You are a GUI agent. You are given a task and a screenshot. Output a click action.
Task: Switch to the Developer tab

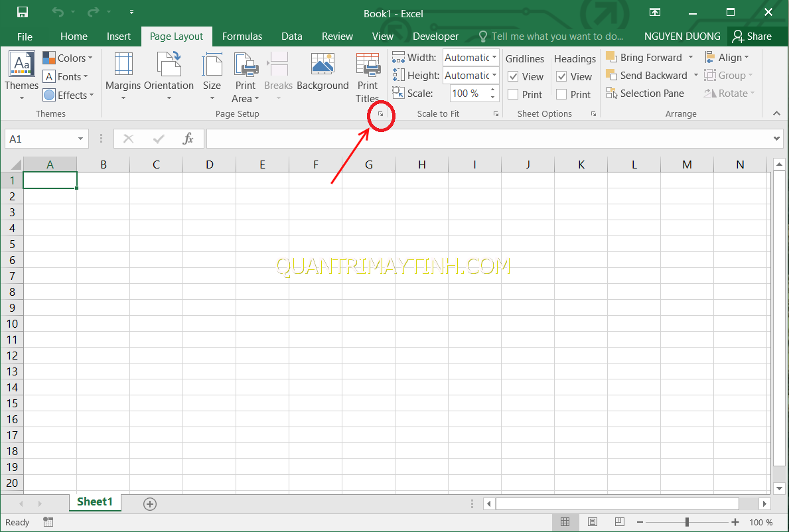click(435, 36)
